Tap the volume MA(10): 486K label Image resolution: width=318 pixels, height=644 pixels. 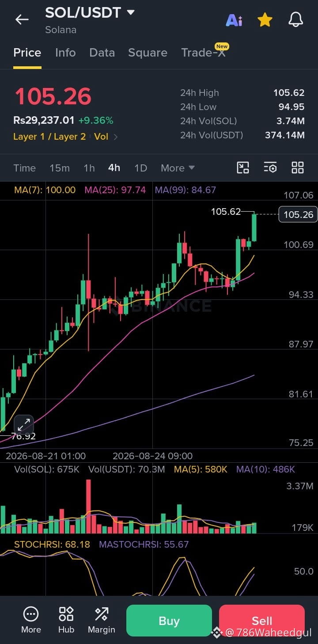point(265,469)
